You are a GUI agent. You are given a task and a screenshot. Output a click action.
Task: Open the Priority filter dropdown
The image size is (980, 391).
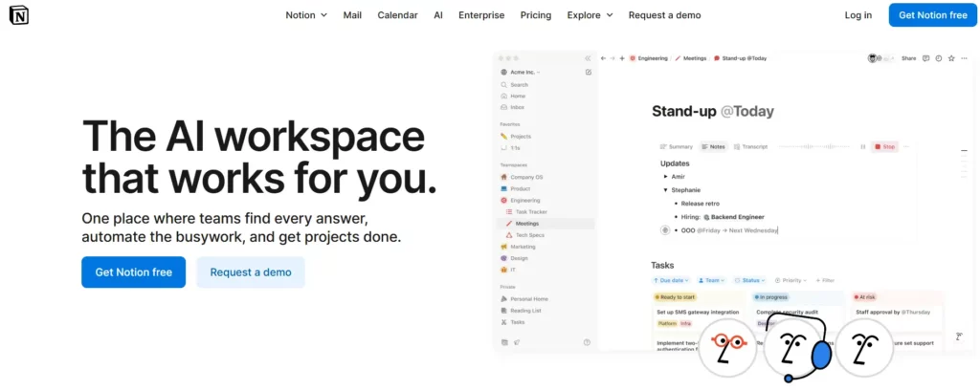pyautogui.click(x=791, y=281)
